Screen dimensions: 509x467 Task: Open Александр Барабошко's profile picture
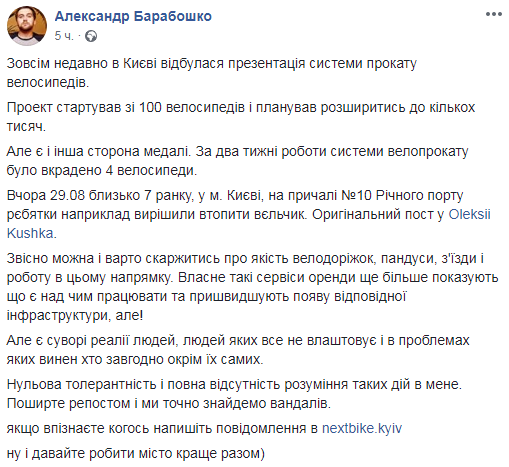pyautogui.click(x=27, y=26)
